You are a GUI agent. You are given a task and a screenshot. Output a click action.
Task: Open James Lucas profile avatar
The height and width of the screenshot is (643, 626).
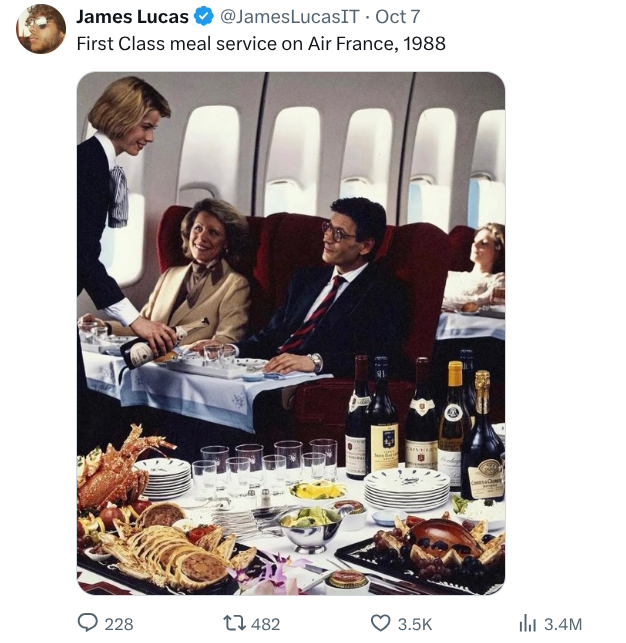(41, 28)
